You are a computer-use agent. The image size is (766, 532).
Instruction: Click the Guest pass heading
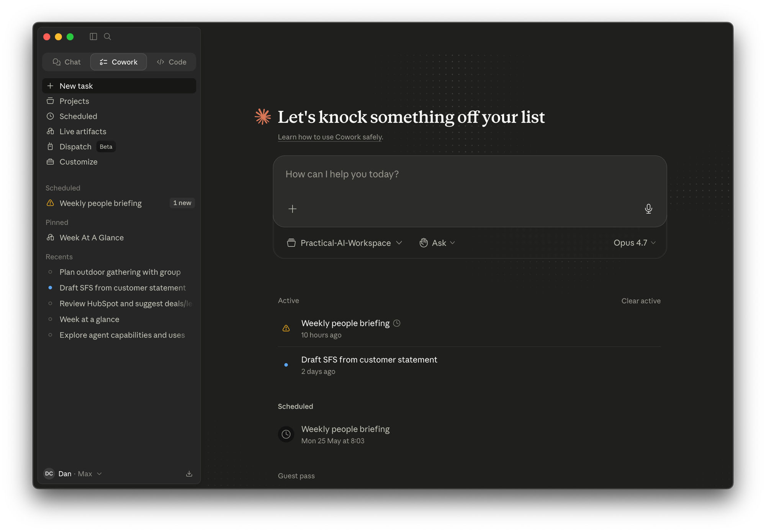pos(296,476)
